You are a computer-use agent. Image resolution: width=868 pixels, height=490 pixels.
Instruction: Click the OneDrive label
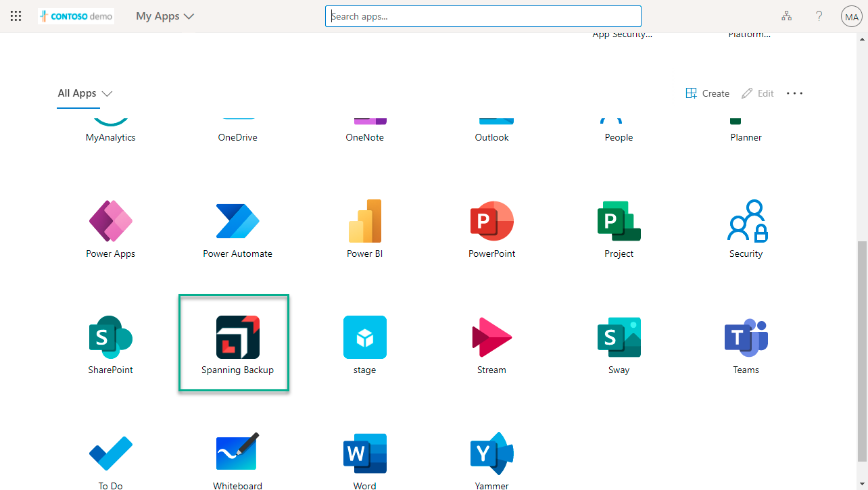coord(238,137)
